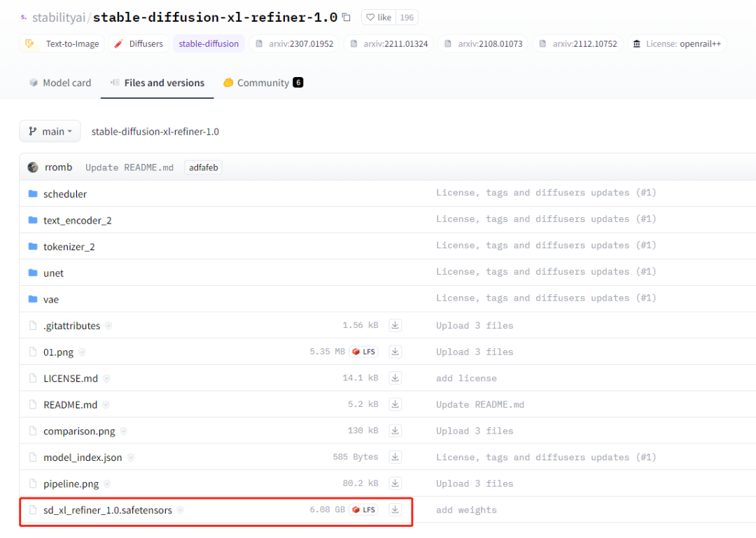Download the README.md file

(395, 404)
